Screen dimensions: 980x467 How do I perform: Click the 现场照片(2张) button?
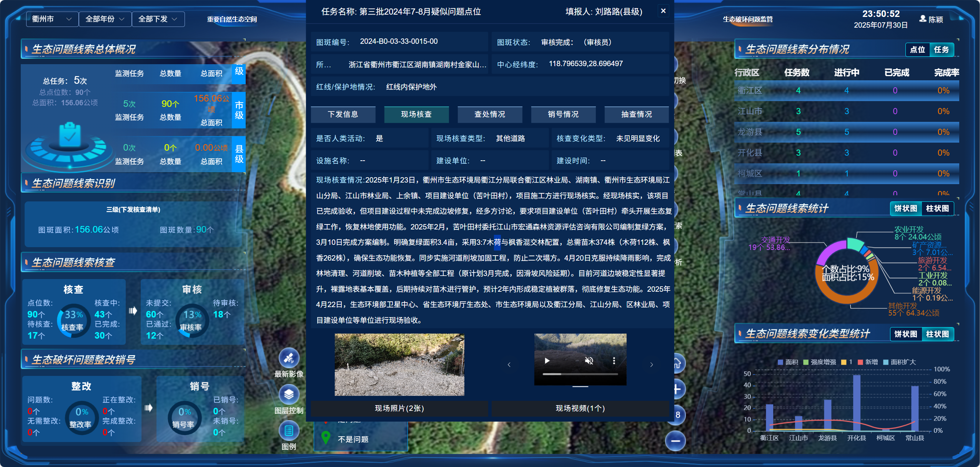click(x=399, y=408)
